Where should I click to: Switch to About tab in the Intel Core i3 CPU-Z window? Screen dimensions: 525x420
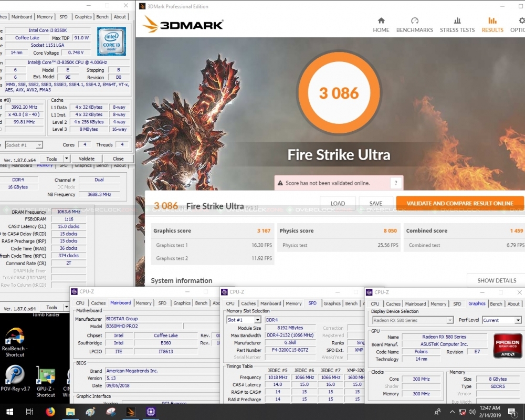120,17
